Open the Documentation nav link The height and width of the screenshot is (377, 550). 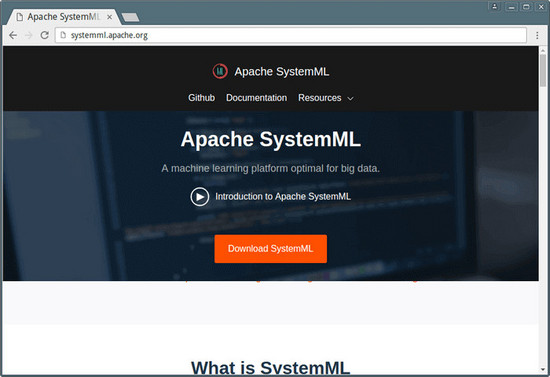click(256, 98)
